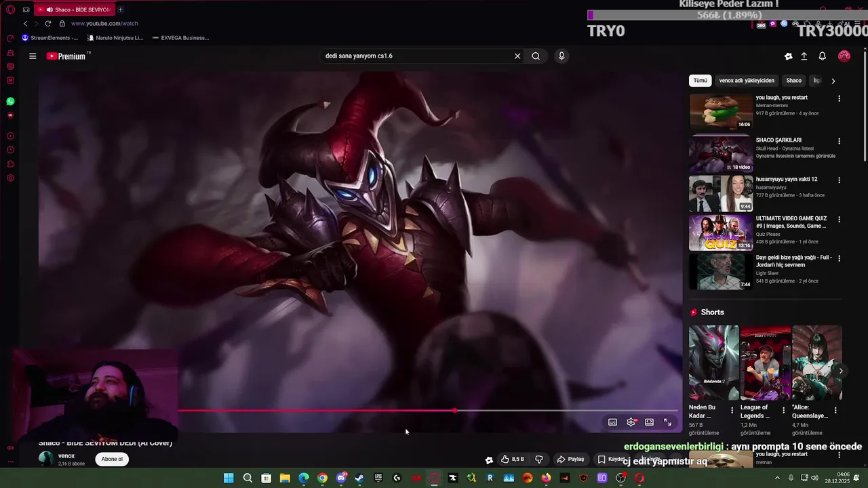
Task: Open options for SHACO ŞARKILARI playlist
Action: point(839,141)
